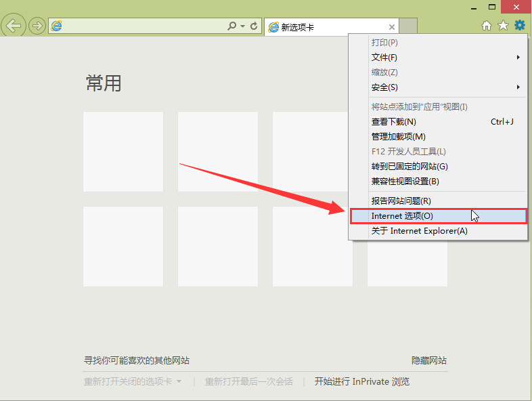Open 查看下载(N) menu entry
Image resolution: width=532 pixels, height=401 pixels.
coord(393,122)
